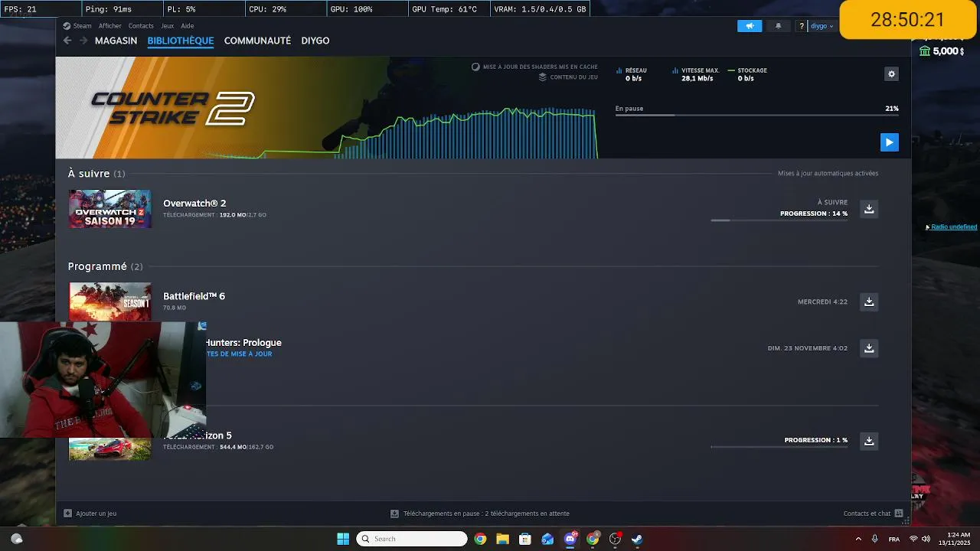Click the Steam announcements megaphone icon

point(750,26)
